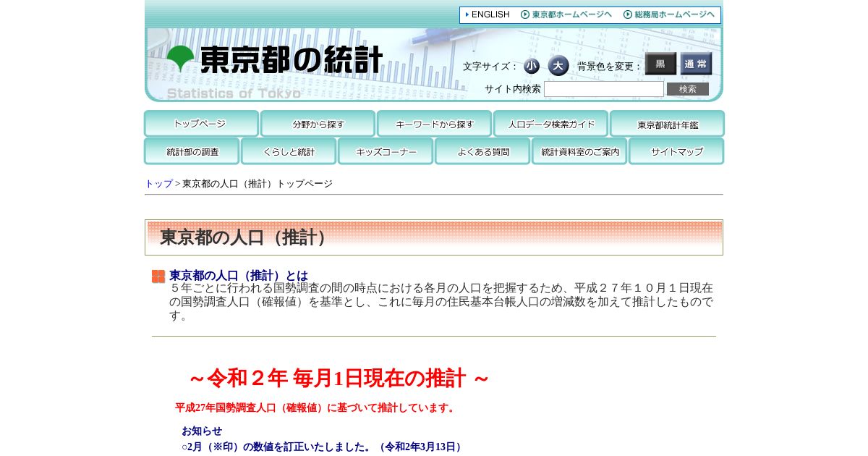
Task: Click the 東京都の統計 logo
Action: [x=275, y=59]
